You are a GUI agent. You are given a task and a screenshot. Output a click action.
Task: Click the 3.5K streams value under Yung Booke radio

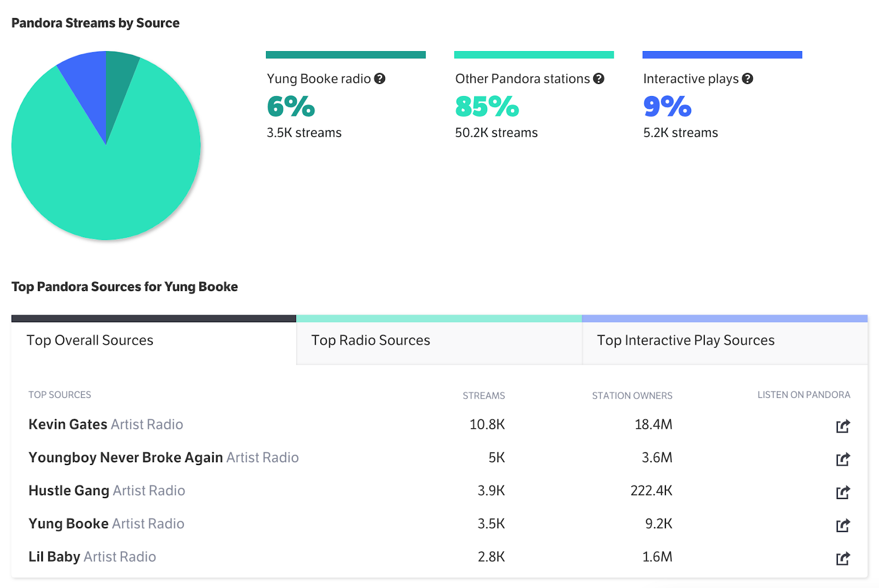coord(304,133)
